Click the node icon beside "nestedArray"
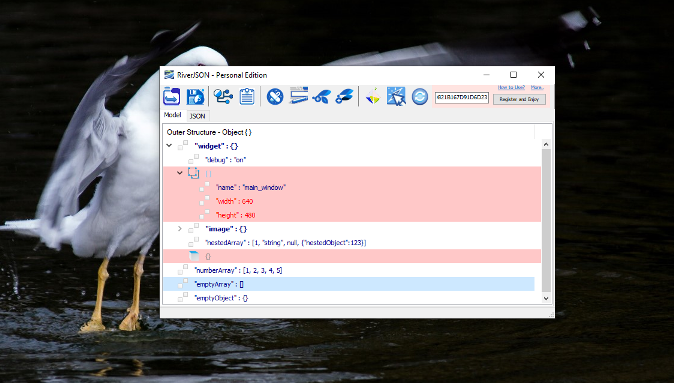 pyautogui.click(x=193, y=242)
